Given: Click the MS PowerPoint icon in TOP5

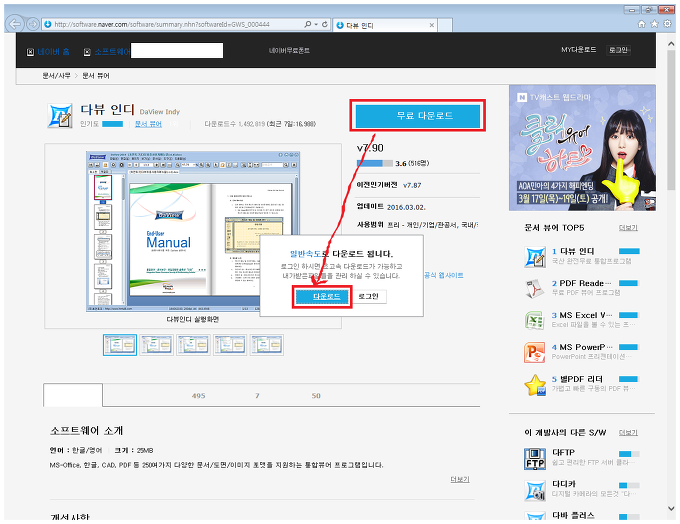Looking at the screenshot, I should pos(535,352).
